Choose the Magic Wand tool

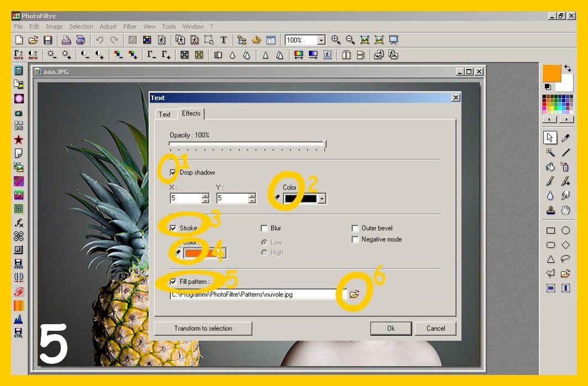(550, 152)
